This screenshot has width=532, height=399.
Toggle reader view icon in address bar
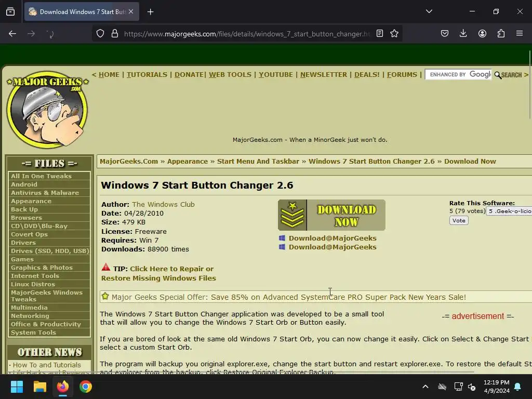[x=380, y=34]
